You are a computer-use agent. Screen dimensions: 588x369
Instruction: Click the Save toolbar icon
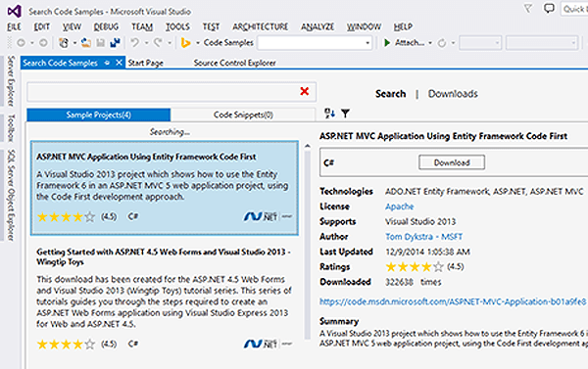click(x=101, y=43)
